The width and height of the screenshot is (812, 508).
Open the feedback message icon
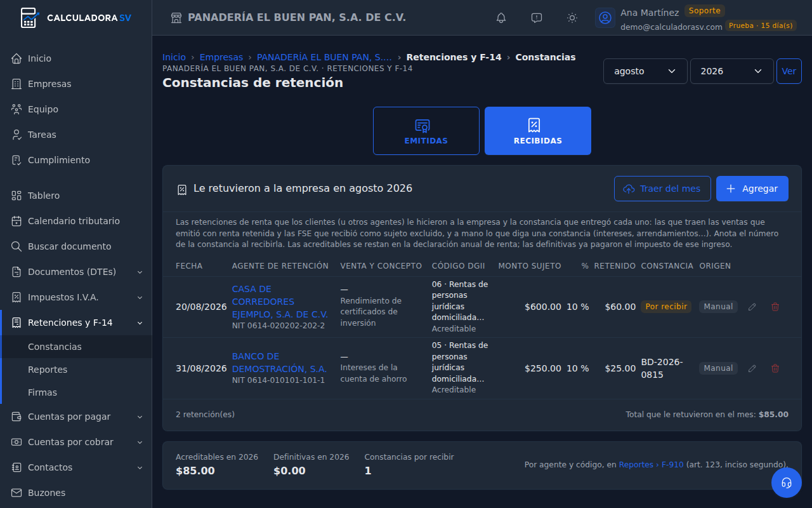coord(537,18)
